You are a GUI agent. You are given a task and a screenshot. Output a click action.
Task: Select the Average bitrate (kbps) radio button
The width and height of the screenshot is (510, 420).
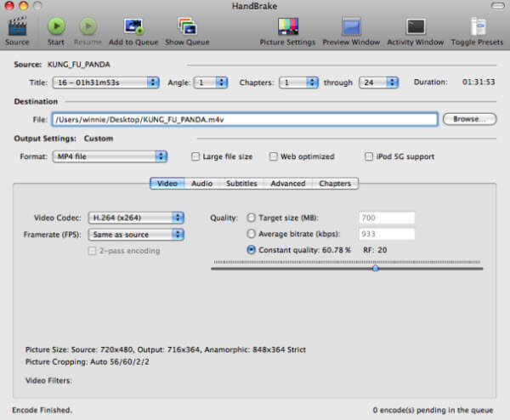pos(251,234)
